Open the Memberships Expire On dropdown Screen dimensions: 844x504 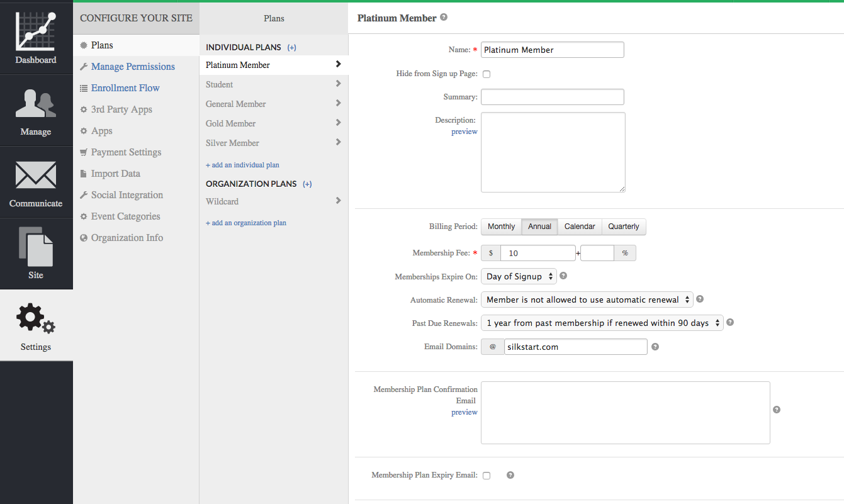519,276
